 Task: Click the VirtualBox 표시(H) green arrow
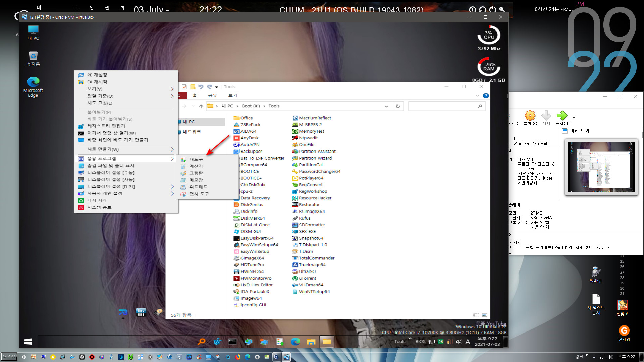pos(562,118)
